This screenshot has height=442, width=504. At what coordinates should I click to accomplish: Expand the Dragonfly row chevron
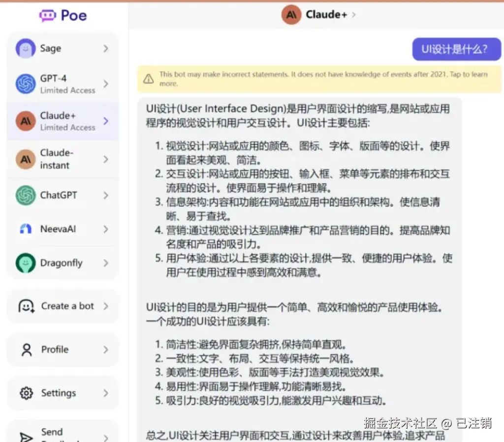pos(106,263)
